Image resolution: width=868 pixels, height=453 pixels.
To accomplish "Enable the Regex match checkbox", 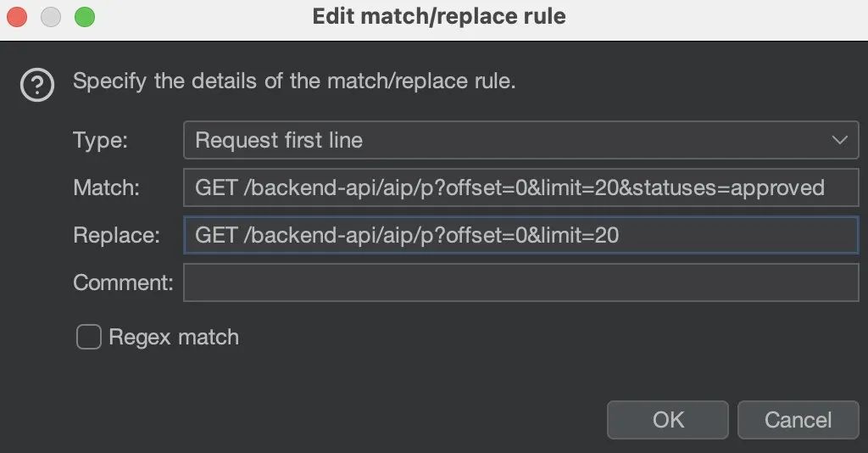I will (x=88, y=337).
